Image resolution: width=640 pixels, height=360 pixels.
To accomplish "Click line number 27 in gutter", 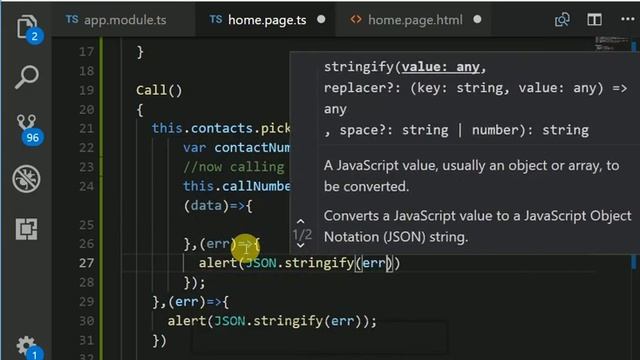I will pyautogui.click(x=87, y=263).
